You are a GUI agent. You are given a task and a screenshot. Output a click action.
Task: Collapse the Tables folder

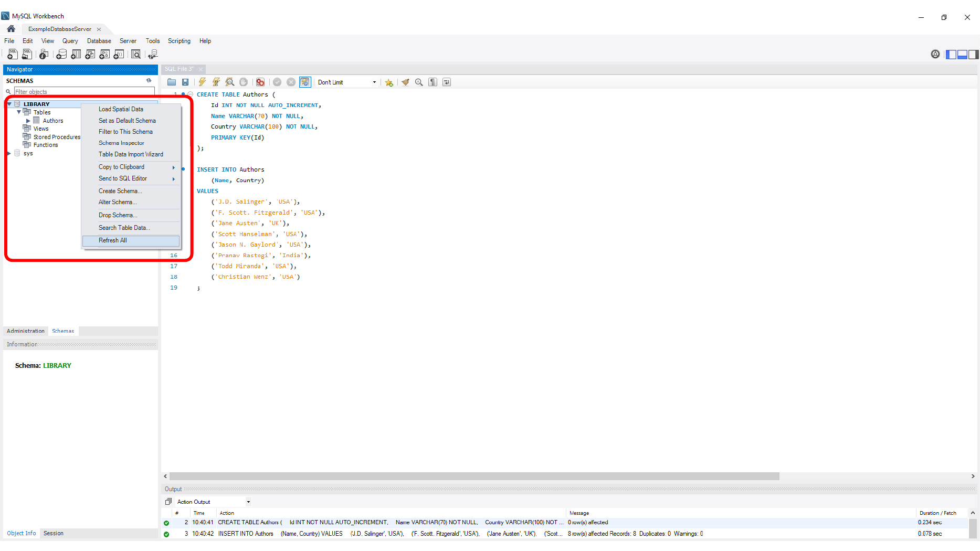point(19,112)
